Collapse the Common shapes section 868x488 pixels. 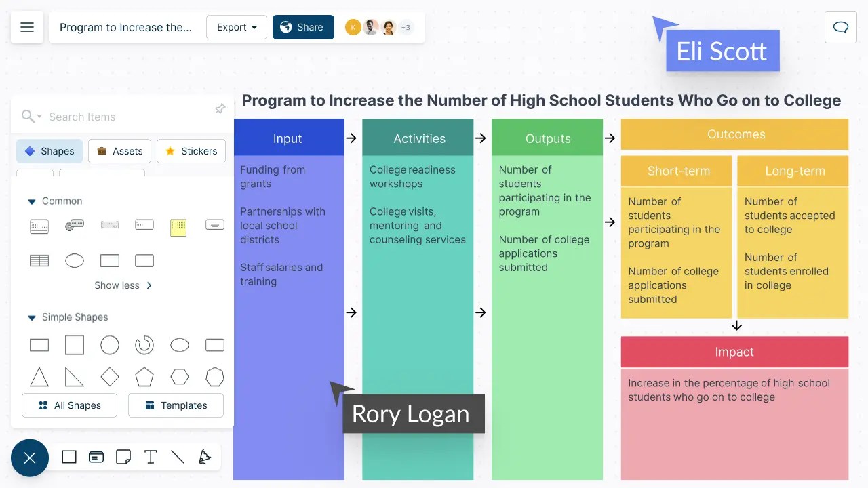point(31,201)
